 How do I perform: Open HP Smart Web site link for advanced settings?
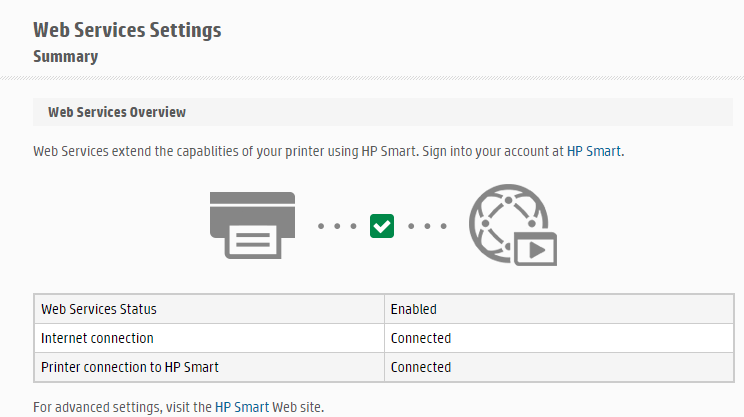(x=242, y=407)
